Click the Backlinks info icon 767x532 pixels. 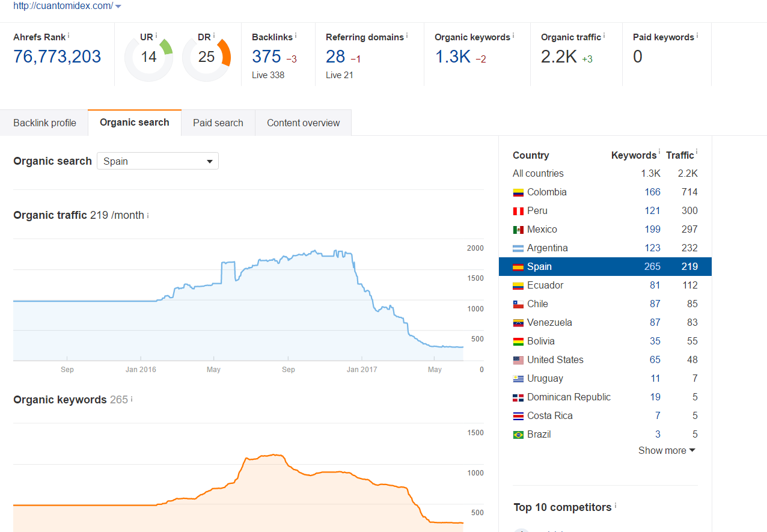[x=296, y=35]
